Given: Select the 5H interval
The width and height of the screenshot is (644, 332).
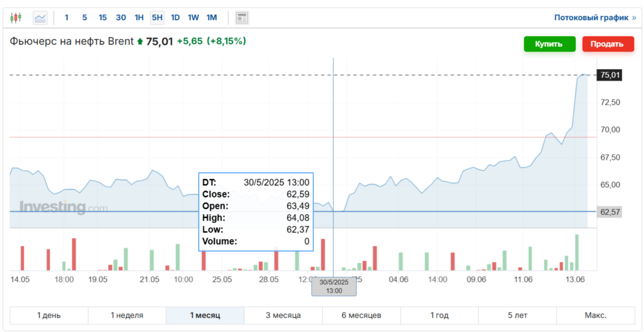Looking at the screenshot, I should pos(157,18).
